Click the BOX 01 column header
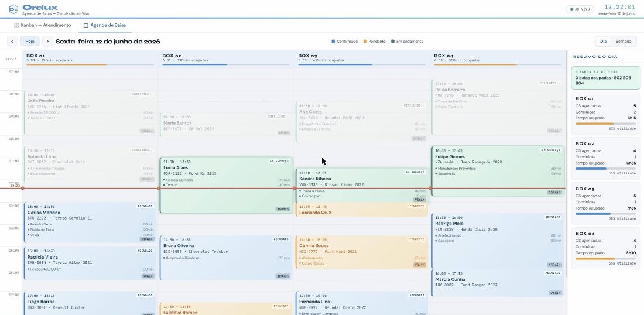 90,59
